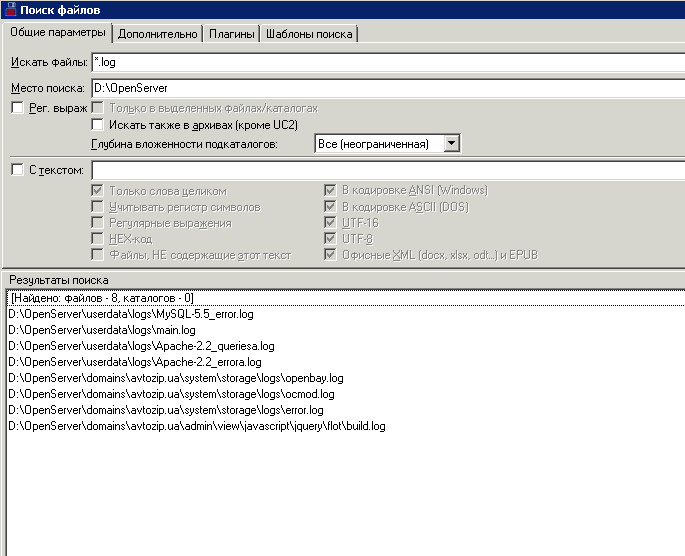Expand the Глубина вложенности подкаталогов dropdown
This screenshot has height=556, width=685.
tap(451, 144)
